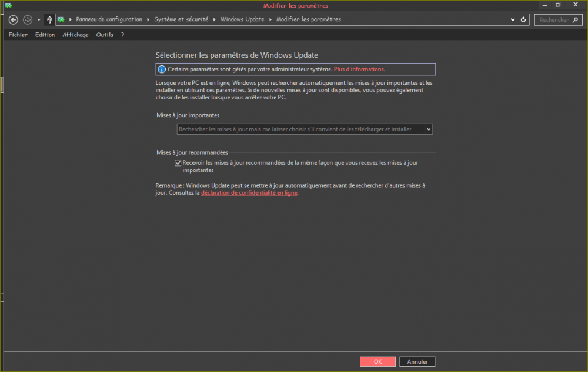Open the recent locations dropdown arrow

click(x=39, y=19)
